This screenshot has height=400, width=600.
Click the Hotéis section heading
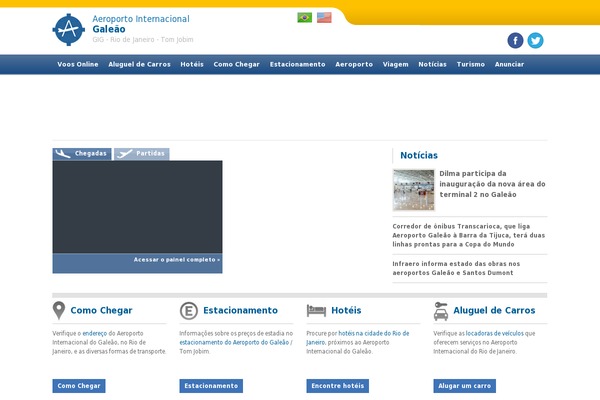(346, 310)
